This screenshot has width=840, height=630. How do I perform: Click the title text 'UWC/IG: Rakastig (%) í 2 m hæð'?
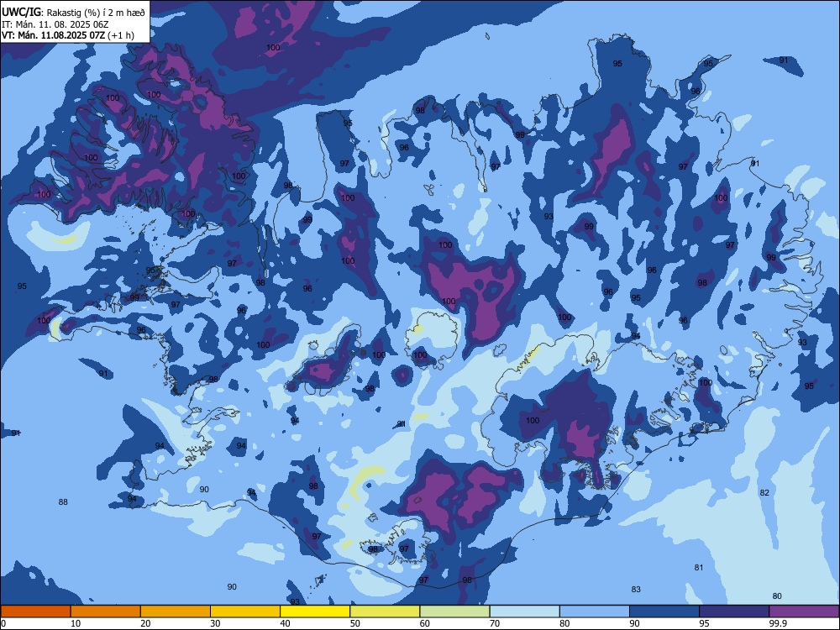73,13
